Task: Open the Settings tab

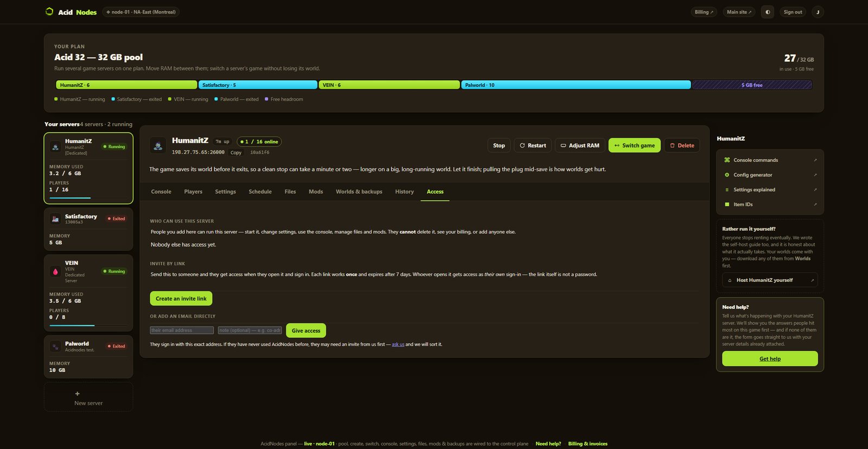Action: point(226,192)
